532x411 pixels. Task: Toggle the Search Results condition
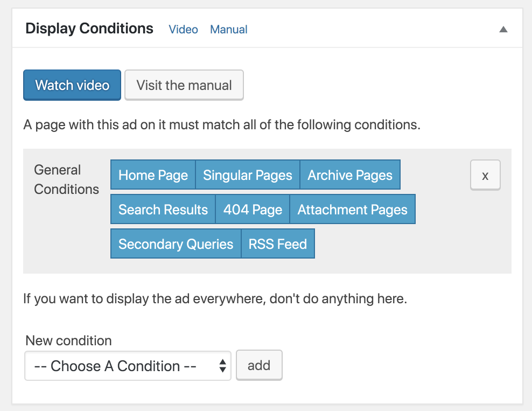click(163, 210)
